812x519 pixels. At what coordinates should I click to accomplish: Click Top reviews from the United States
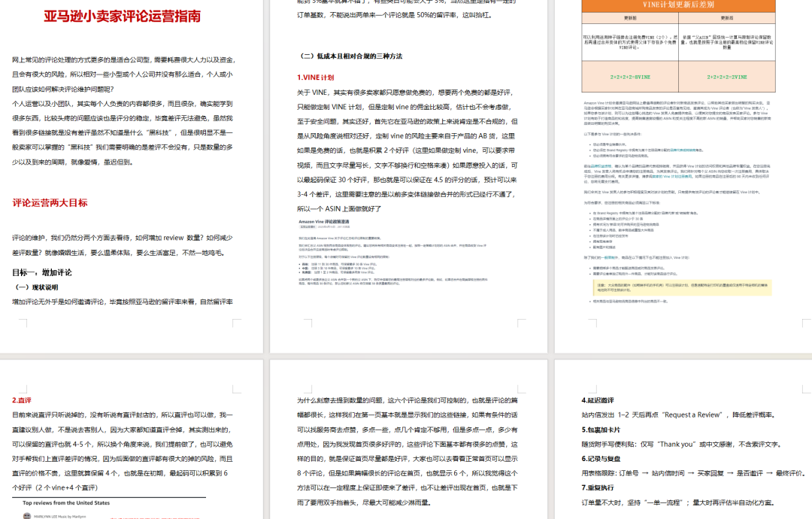66,502
